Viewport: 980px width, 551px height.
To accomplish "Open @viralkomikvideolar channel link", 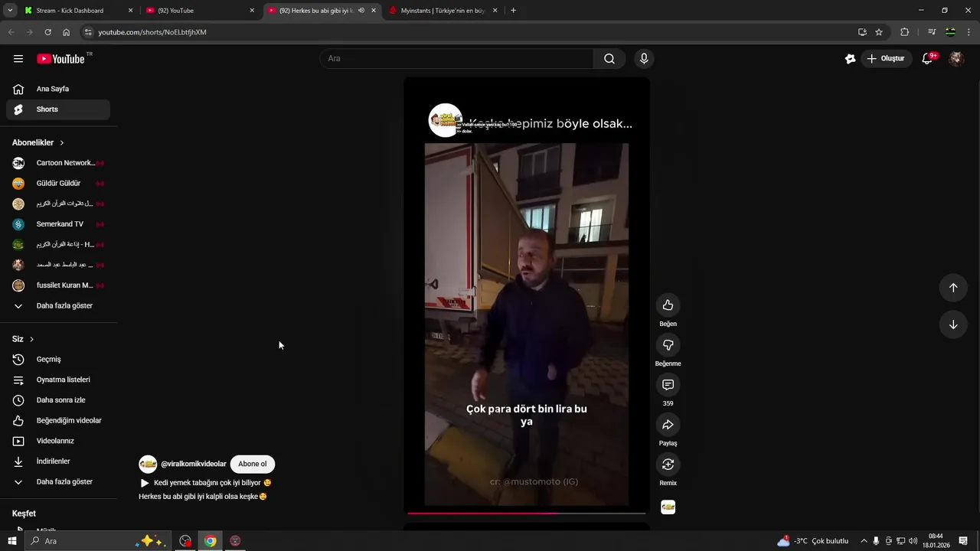I will click(x=194, y=464).
